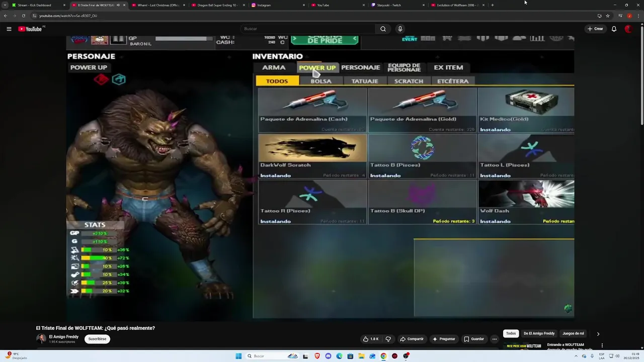This screenshot has height=362, width=644.
Task: Go back with the browser back arrow
Action: pos(6,16)
